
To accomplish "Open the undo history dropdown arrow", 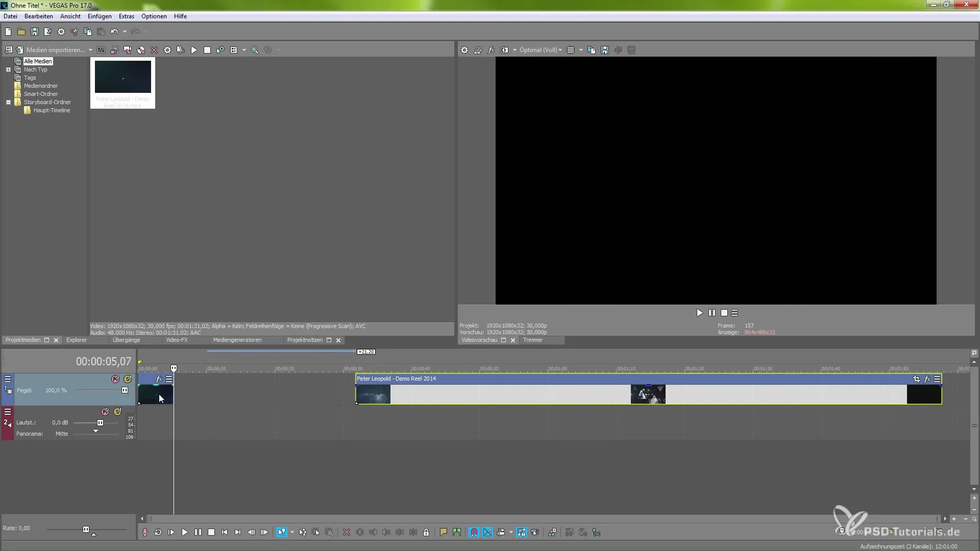I will pyautogui.click(x=125, y=32).
